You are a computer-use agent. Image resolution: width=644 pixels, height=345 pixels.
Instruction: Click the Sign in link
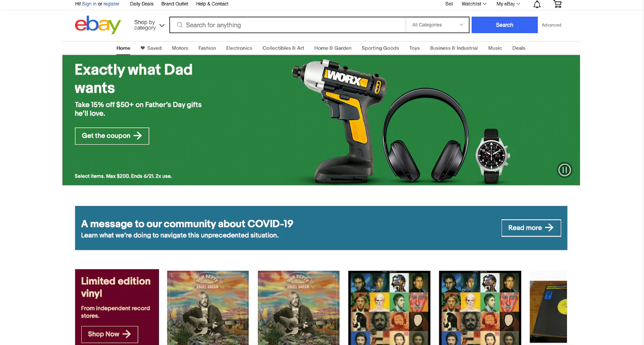[89, 4]
